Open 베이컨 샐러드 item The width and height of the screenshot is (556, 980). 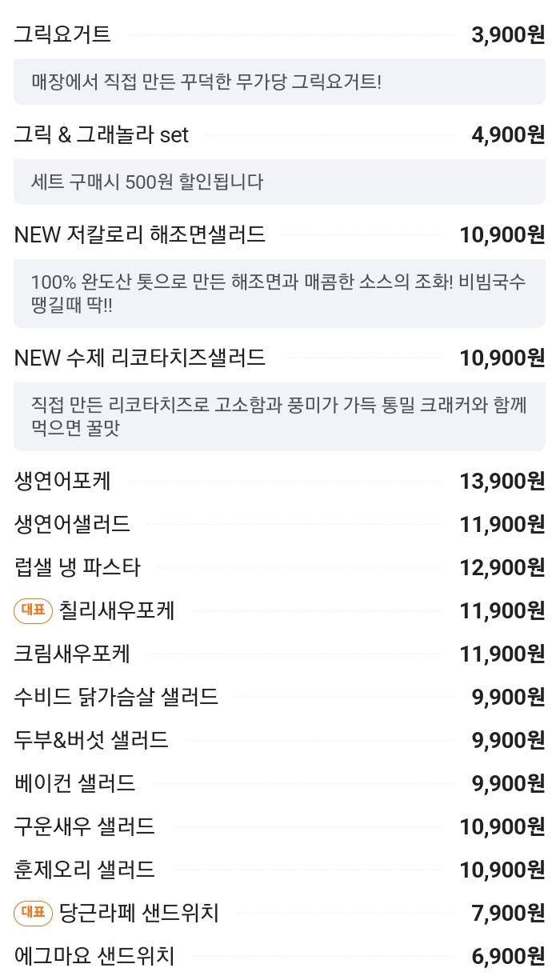[x=279, y=783]
